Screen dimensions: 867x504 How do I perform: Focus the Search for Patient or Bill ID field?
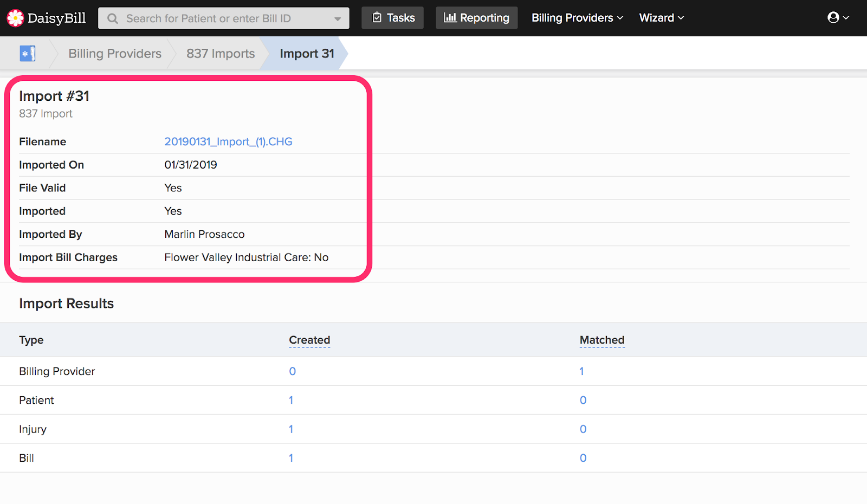point(223,18)
